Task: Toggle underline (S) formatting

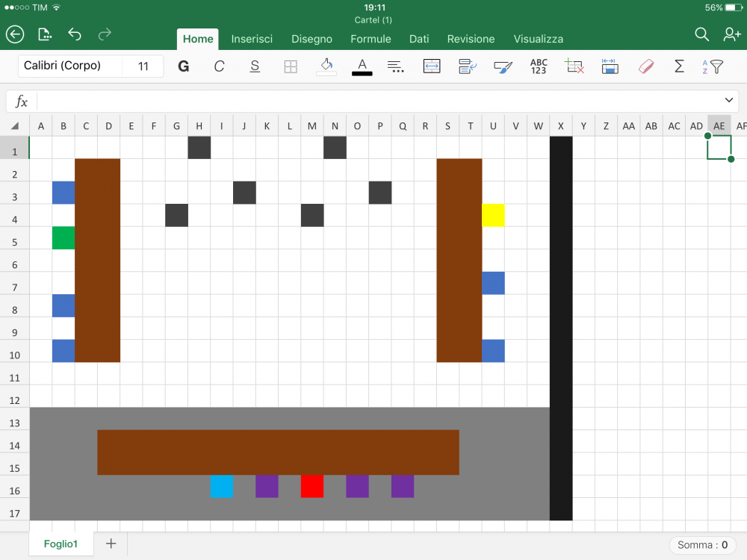Action: coord(255,66)
